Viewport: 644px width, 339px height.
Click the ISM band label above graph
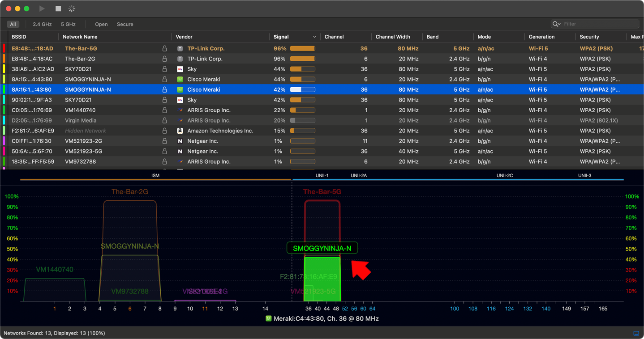coord(155,175)
